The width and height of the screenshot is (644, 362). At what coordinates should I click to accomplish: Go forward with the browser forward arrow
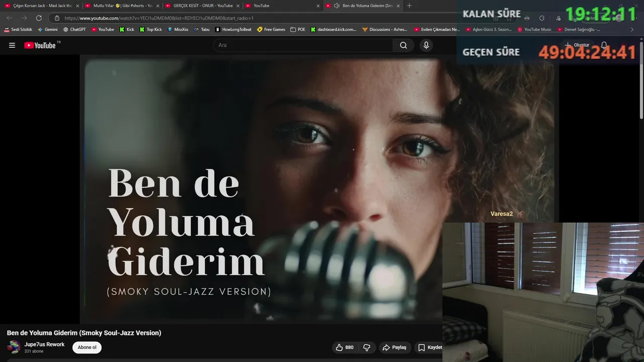(24, 18)
